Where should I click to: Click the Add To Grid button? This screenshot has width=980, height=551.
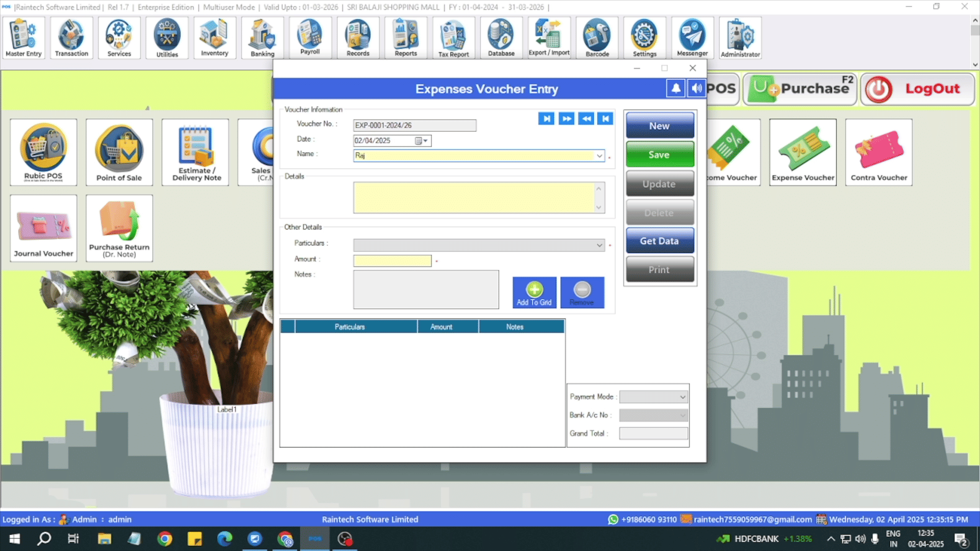click(534, 292)
